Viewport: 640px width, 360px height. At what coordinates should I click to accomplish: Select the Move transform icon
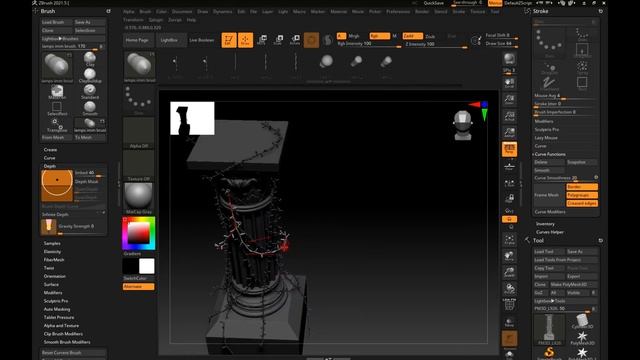[262, 40]
